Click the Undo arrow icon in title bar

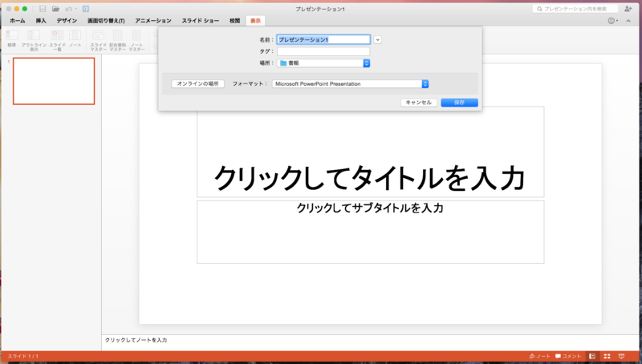(x=68, y=9)
